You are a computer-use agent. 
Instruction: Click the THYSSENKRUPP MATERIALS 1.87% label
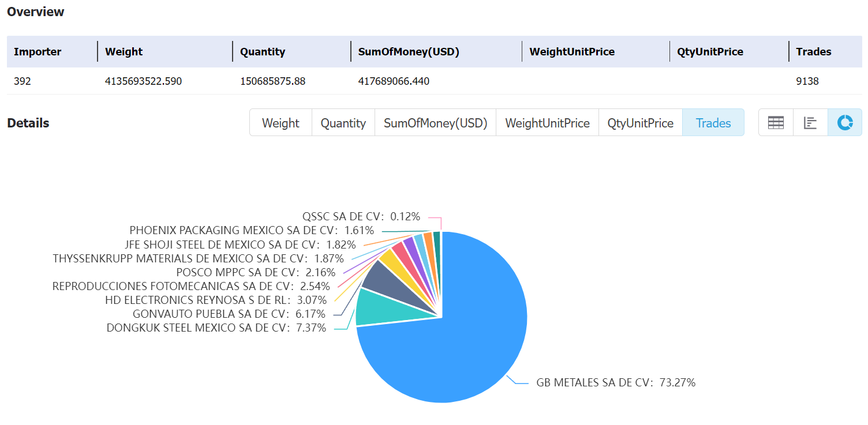tap(198, 258)
